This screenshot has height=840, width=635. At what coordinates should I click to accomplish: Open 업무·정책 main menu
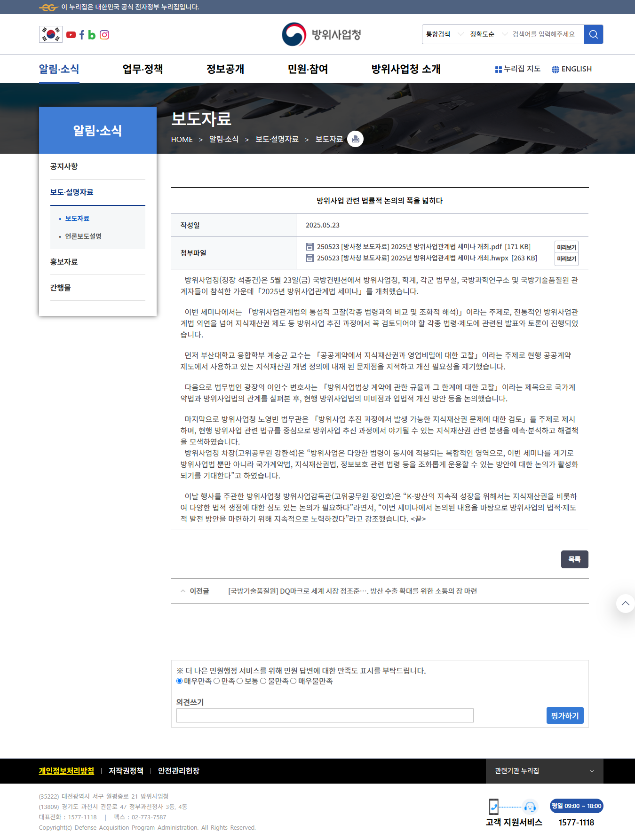click(x=143, y=69)
